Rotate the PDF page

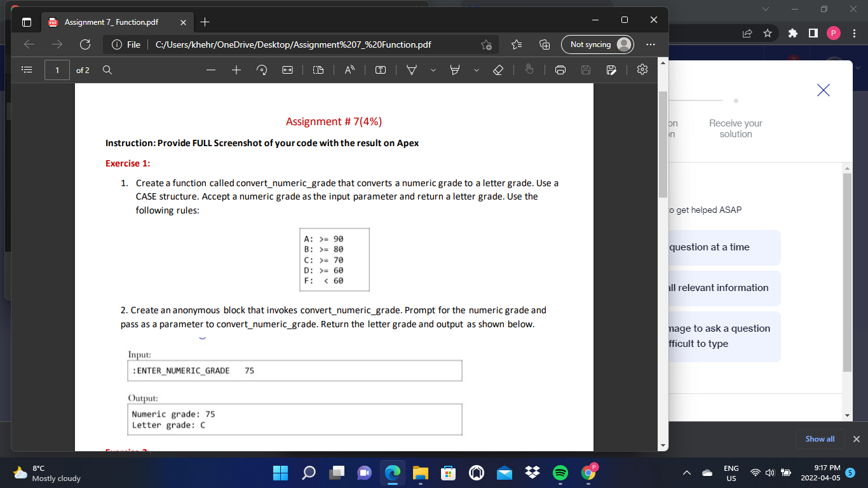(x=261, y=70)
